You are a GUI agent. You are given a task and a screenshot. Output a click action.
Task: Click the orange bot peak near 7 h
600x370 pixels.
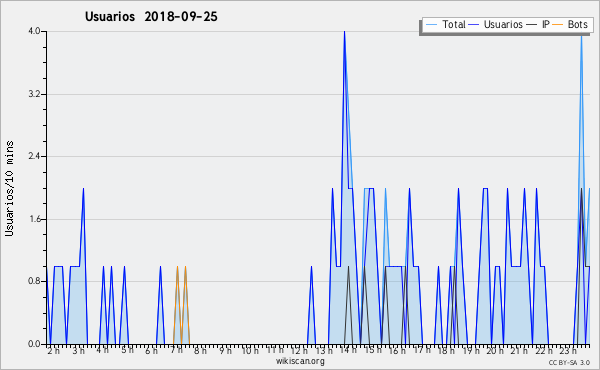tap(177, 267)
